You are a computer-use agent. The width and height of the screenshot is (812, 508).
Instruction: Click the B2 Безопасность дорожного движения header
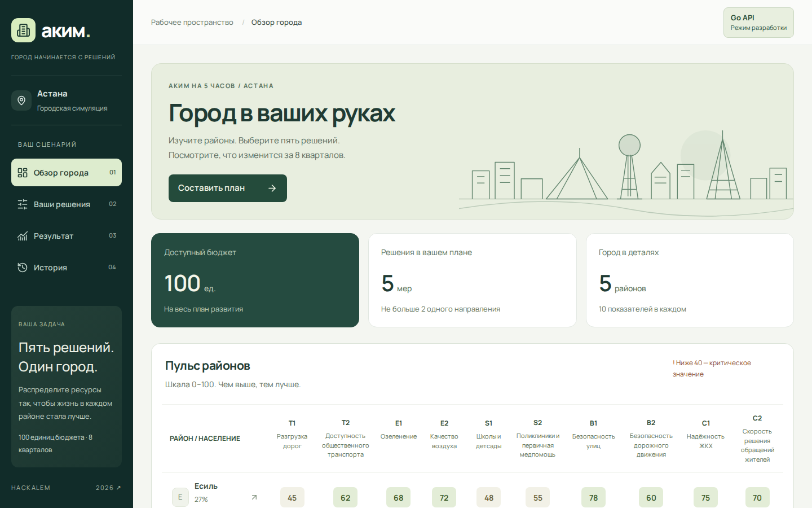click(651, 439)
